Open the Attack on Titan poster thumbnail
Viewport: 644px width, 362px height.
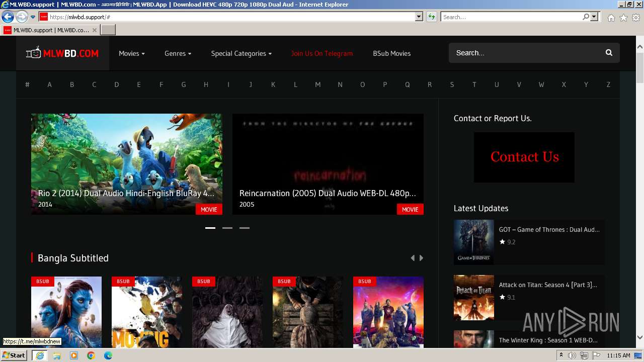coord(474,297)
